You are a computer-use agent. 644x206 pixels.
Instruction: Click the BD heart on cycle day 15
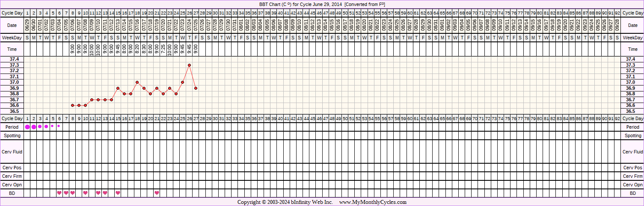(118, 193)
